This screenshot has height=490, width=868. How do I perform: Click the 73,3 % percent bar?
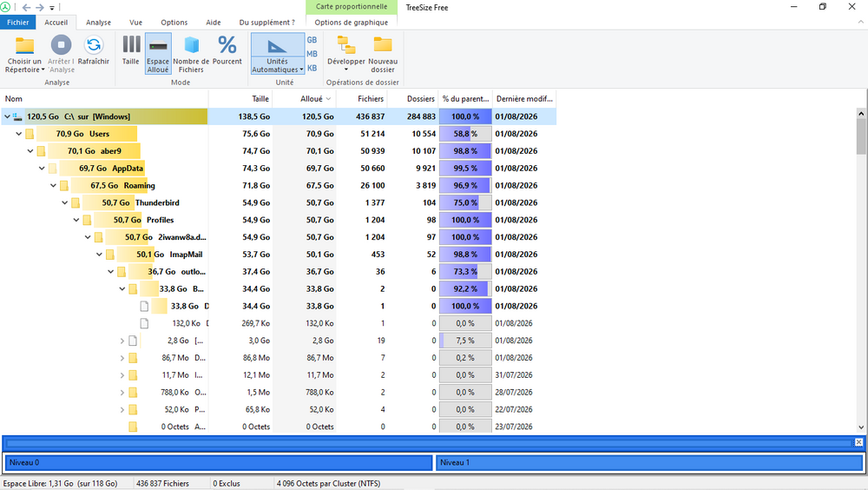(x=465, y=271)
